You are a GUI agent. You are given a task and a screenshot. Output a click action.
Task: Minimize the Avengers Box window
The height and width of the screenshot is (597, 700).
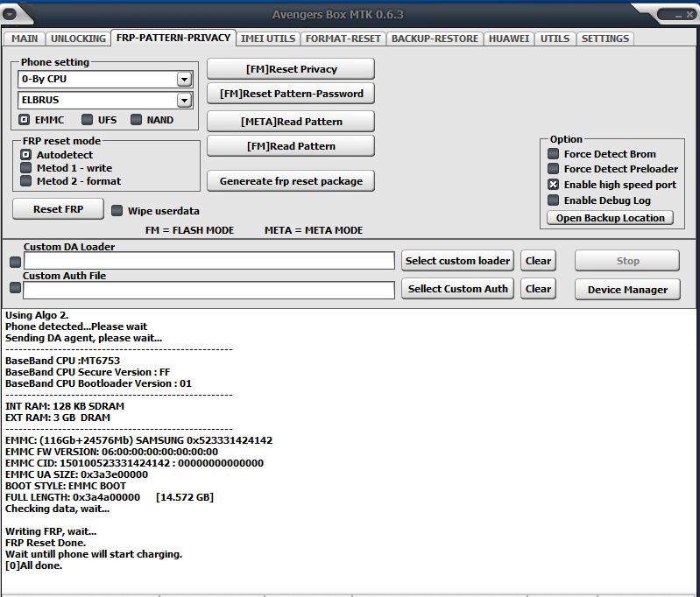click(678, 15)
